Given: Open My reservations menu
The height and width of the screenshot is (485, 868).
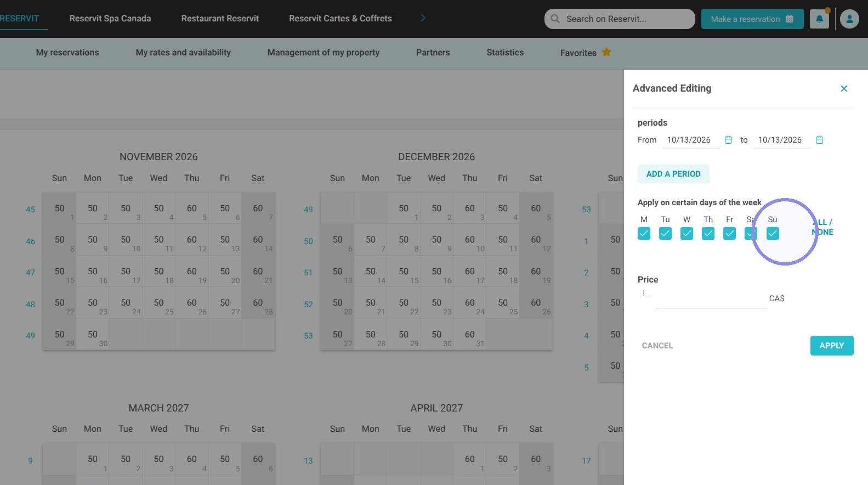Looking at the screenshot, I should pos(67,53).
